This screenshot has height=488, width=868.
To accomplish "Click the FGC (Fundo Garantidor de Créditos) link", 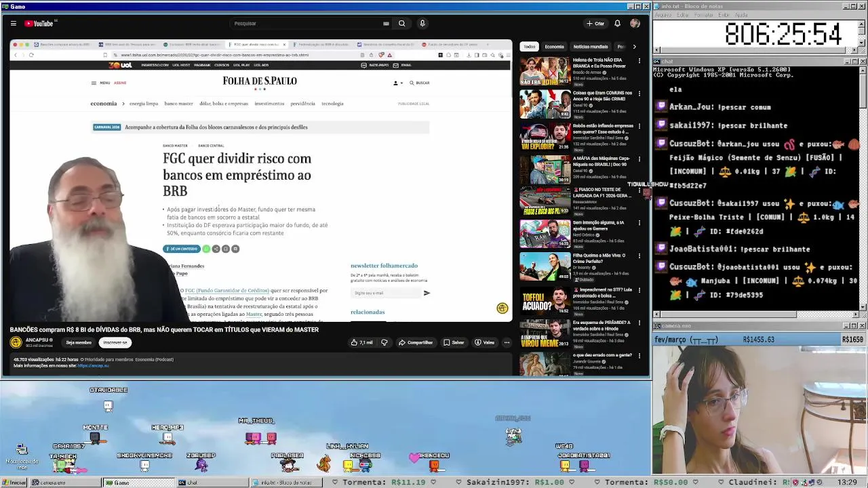I will [x=226, y=290].
